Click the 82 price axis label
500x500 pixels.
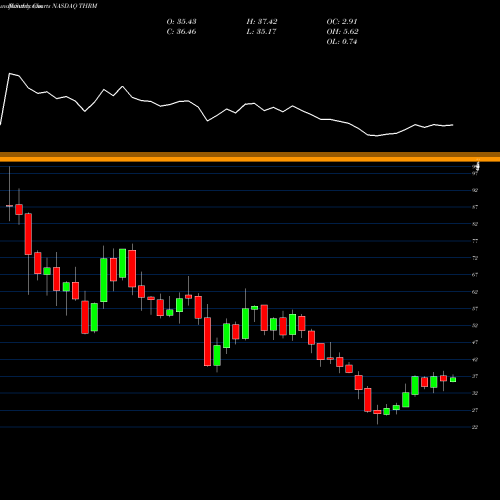475,224
